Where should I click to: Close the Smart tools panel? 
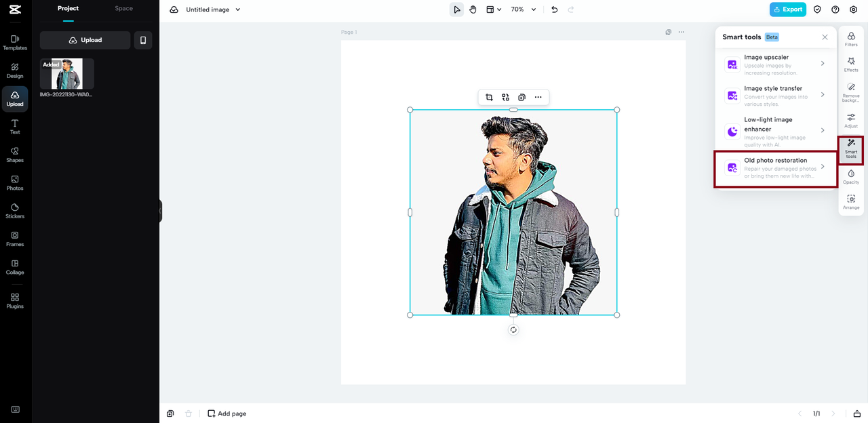[x=825, y=37]
